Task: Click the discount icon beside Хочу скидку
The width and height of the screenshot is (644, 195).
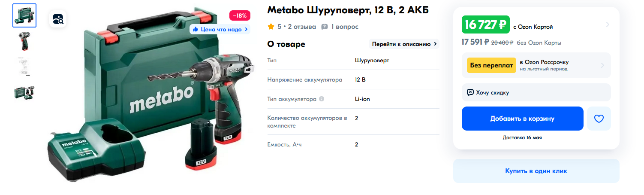Action: pyautogui.click(x=470, y=92)
